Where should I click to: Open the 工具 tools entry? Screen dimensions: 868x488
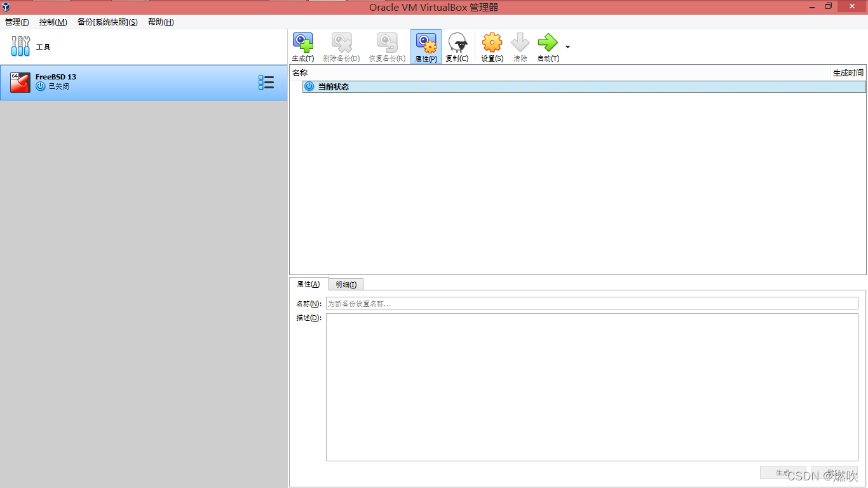pos(144,47)
